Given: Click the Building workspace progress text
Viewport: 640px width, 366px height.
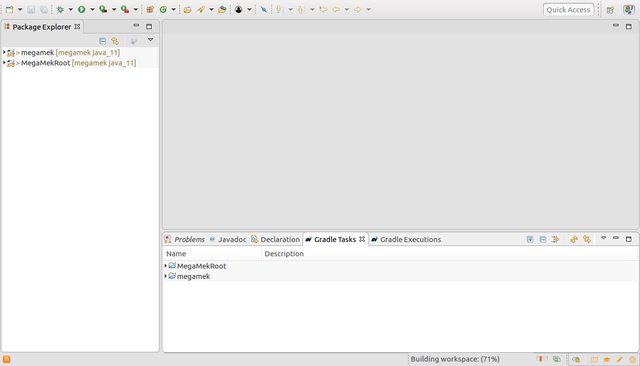Looking at the screenshot, I should pos(455,359).
